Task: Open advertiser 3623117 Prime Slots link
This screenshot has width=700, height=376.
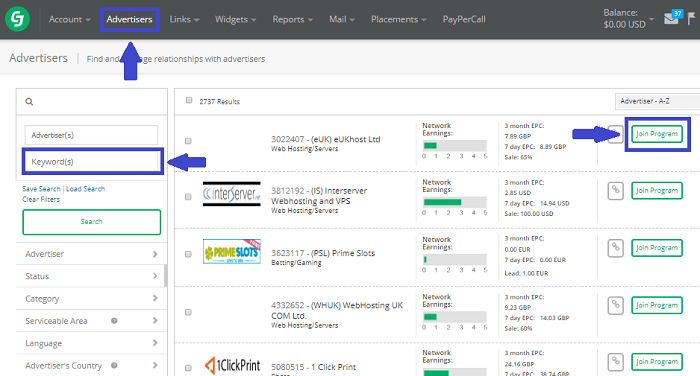Action: (x=323, y=253)
